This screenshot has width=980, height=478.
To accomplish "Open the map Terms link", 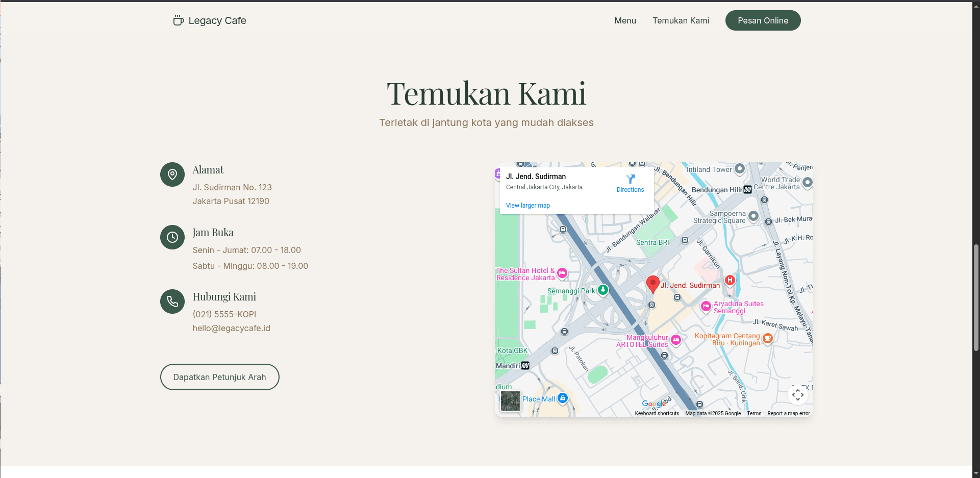I will point(754,413).
